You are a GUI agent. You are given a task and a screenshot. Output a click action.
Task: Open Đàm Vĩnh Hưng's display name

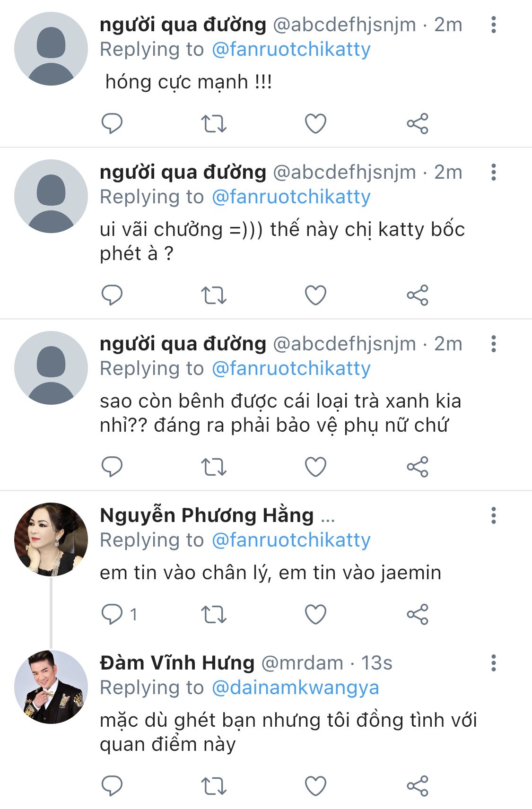177,663
